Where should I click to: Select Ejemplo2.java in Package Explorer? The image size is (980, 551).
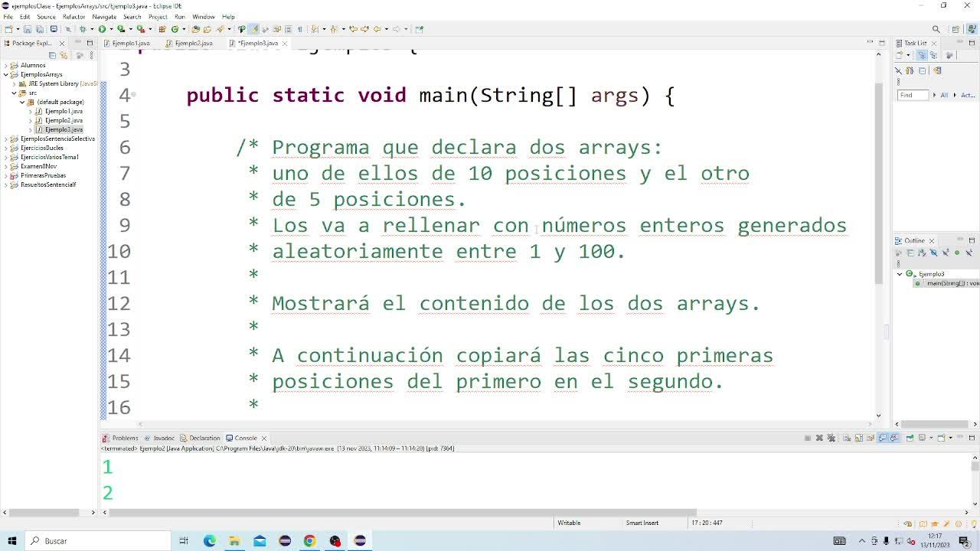[x=64, y=120]
